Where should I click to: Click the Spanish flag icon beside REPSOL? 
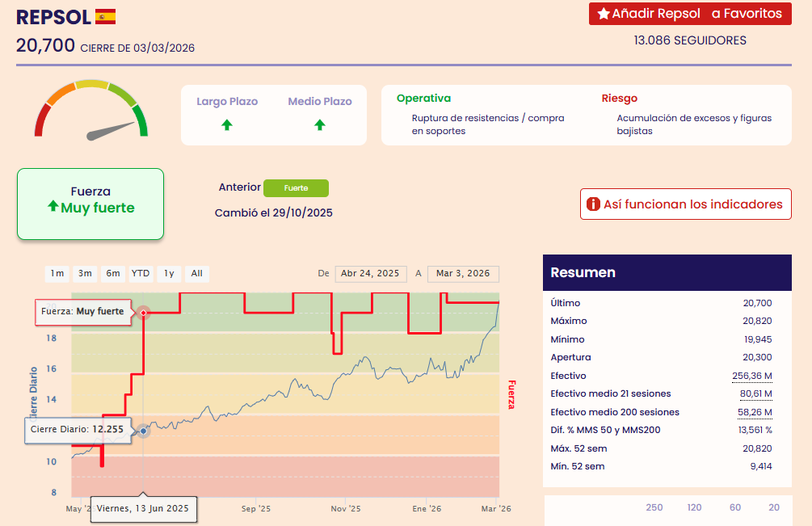(x=106, y=17)
